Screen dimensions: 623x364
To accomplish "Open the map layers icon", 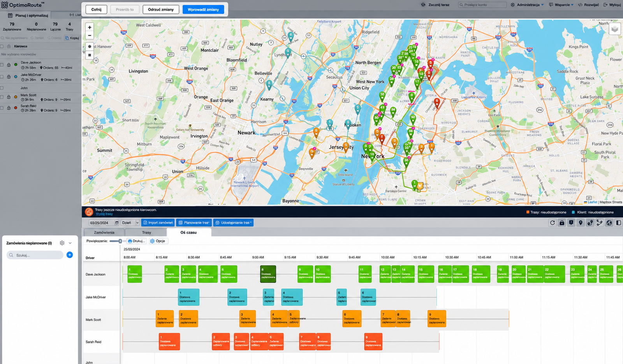I will 614,30.
